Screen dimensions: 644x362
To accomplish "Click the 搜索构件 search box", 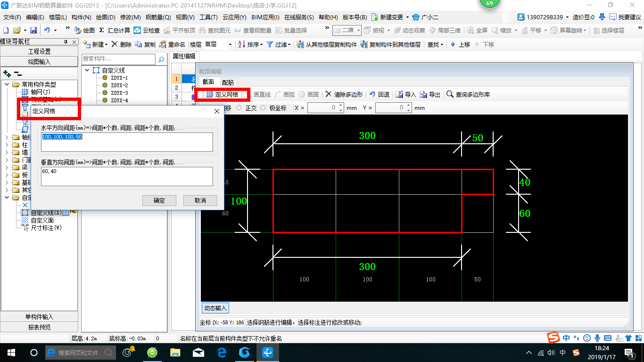I will pos(118,59).
